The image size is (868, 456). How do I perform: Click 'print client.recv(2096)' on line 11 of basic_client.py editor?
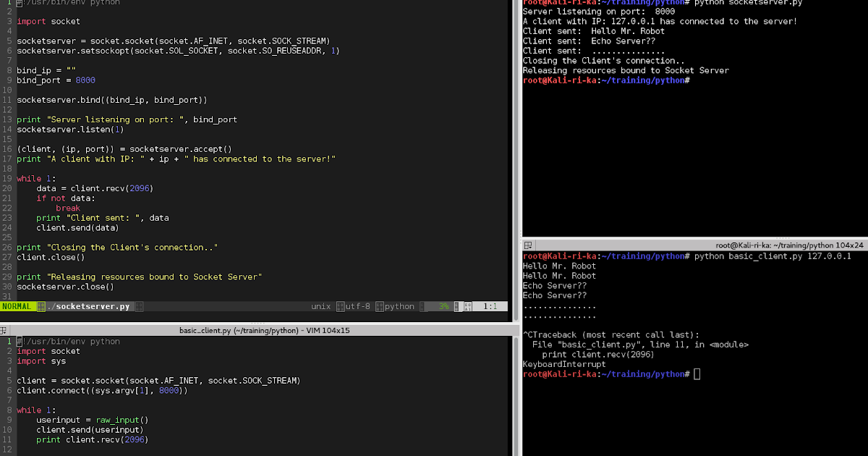[93, 439]
